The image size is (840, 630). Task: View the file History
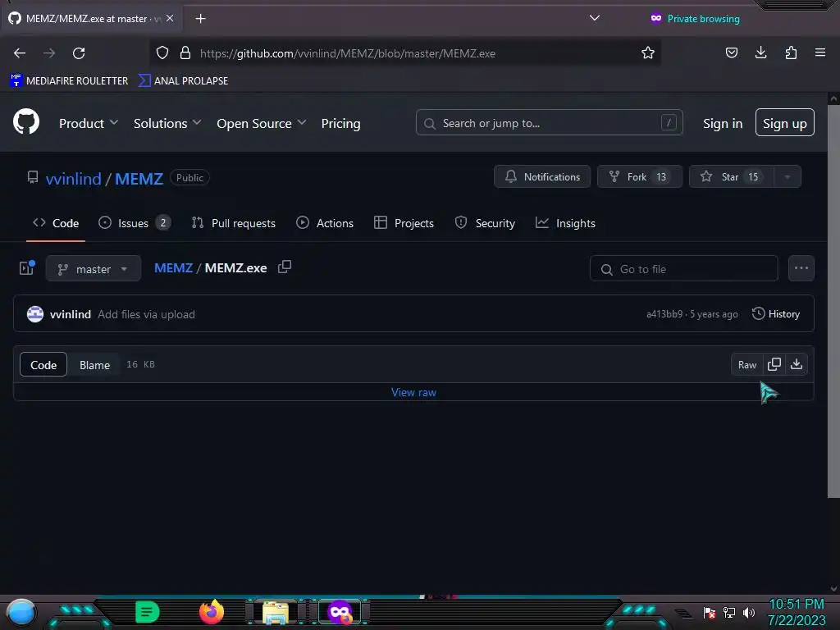tap(776, 314)
